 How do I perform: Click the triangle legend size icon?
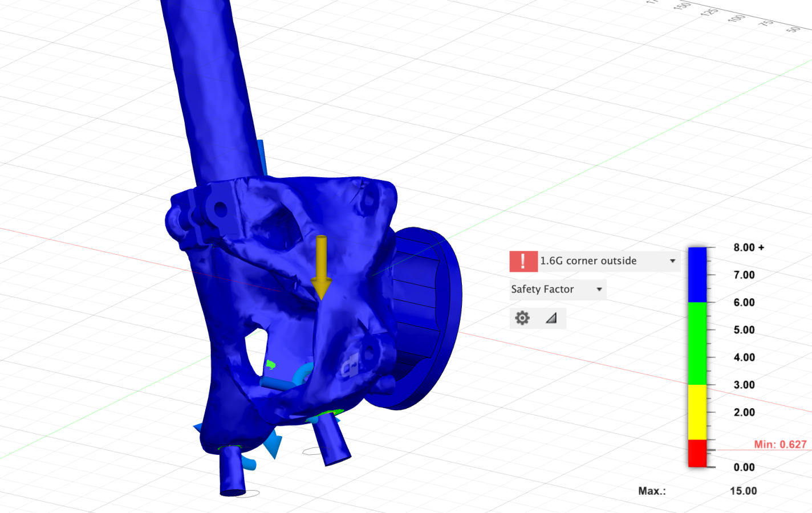point(551,318)
